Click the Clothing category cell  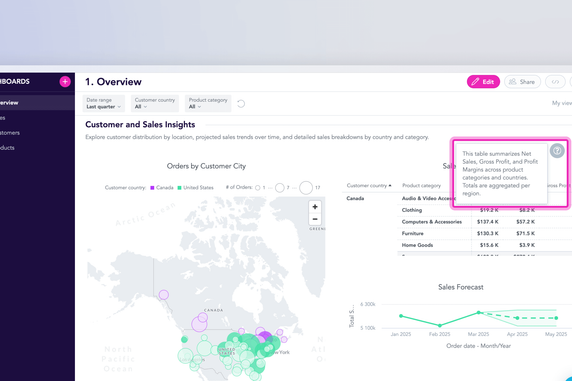point(412,210)
